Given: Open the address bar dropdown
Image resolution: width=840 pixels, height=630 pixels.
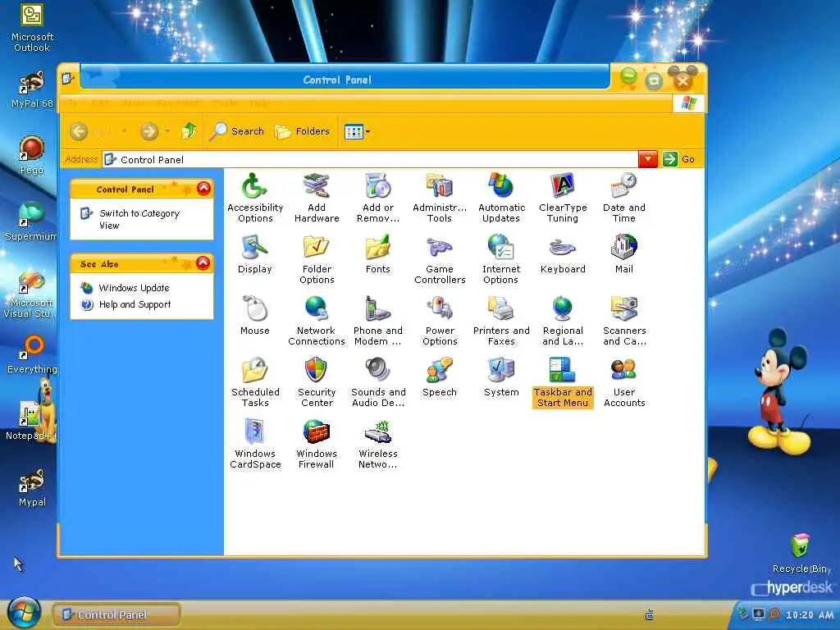Looking at the screenshot, I should click(x=648, y=159).
